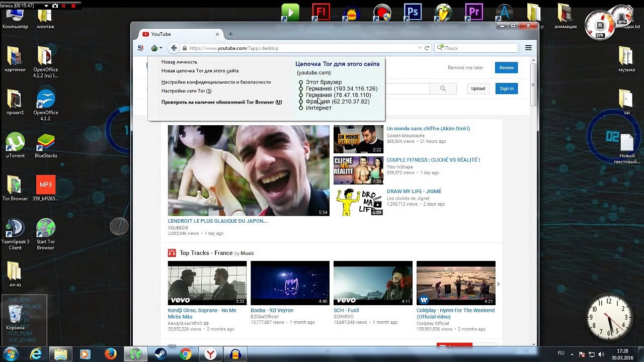Open Un monde sans chiffre video link

coord(428,129)
